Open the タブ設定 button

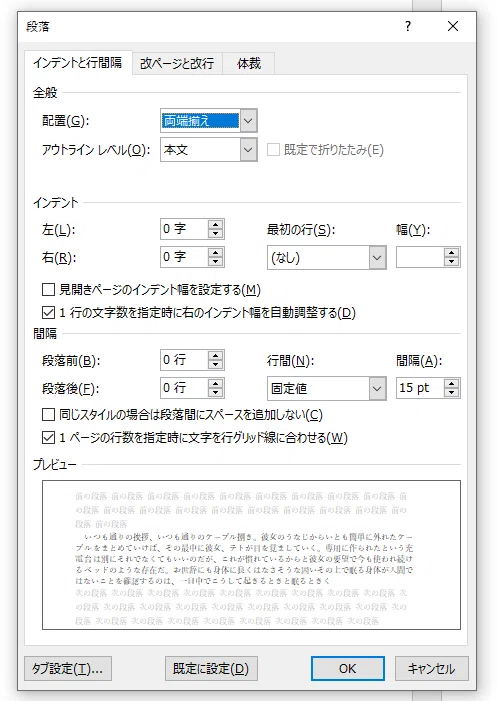(68, 669)
